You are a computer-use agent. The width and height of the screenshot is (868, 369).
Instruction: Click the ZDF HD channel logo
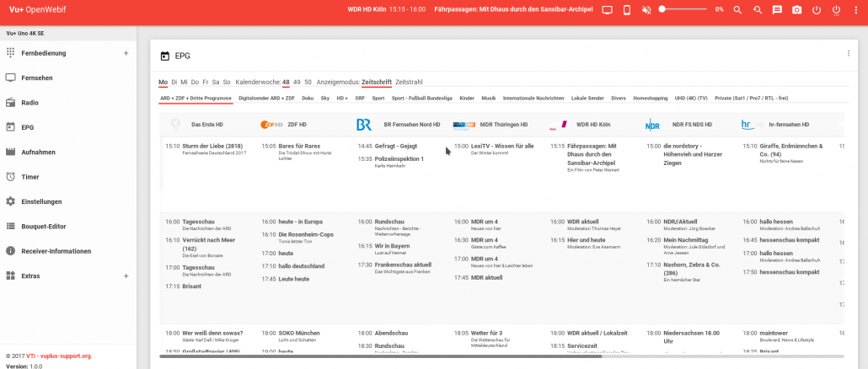coord(271,125)
